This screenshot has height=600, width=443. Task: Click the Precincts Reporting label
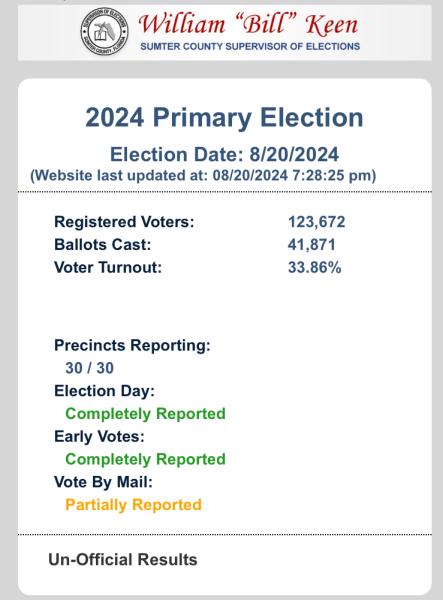click(x=132, y=346)
